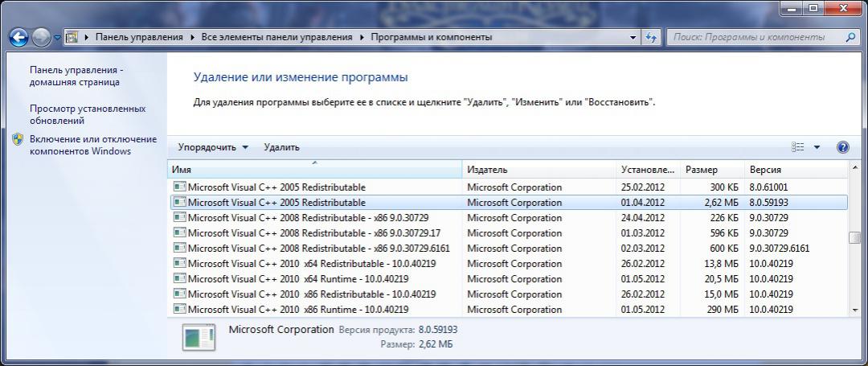Image resolution: width=868 pixels, height=366 pixels.
Task: Click the Control Panel icon in address bar
Action: [x=72, y=37]
